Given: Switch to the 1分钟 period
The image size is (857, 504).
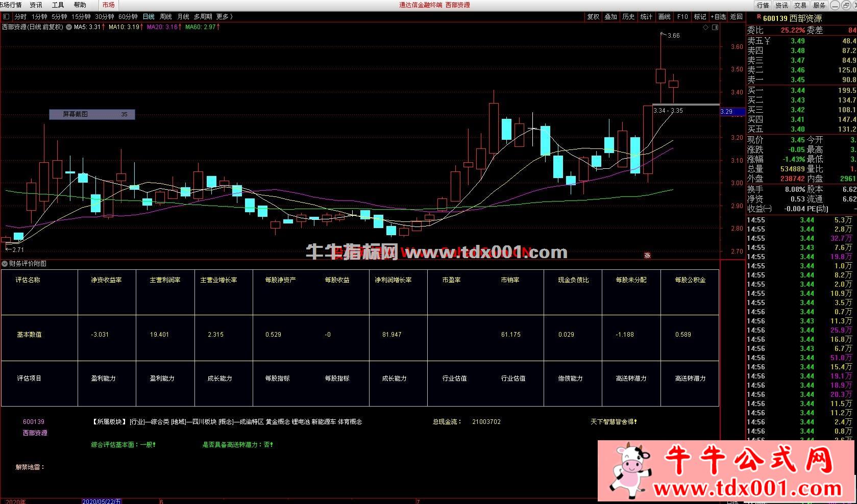Looking at the screenshot, I should pos(39,17).
